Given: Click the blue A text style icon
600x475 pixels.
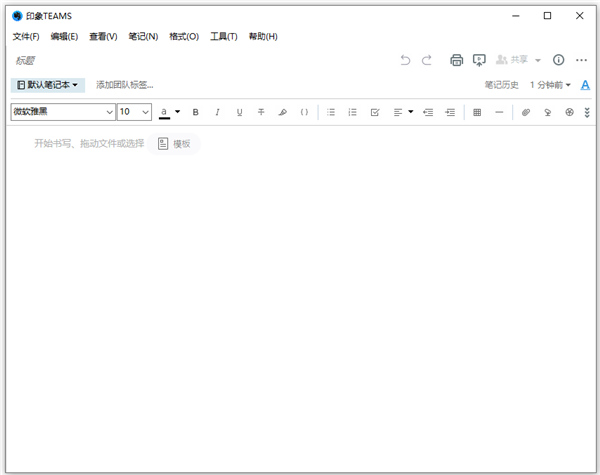Looking at the screenshot, I should click(585, 85).
